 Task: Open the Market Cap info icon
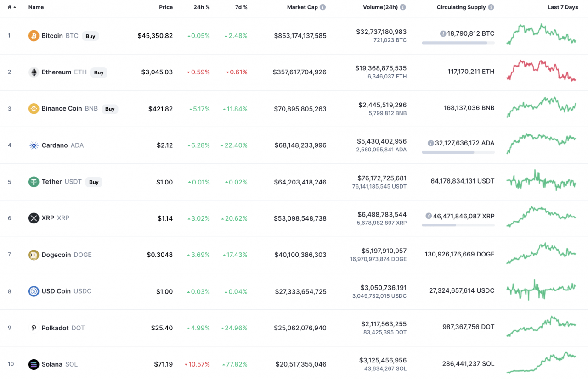click(x=323, y=7)
